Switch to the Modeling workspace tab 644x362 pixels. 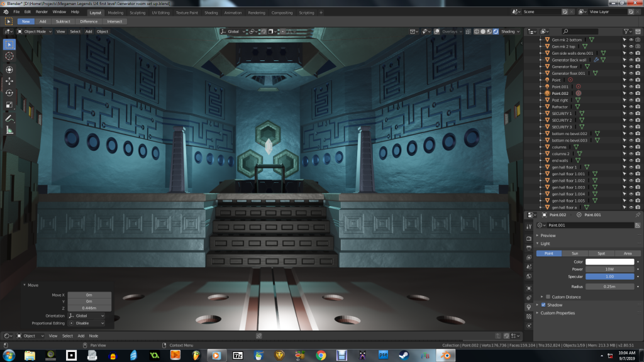(x=116, y=13)
